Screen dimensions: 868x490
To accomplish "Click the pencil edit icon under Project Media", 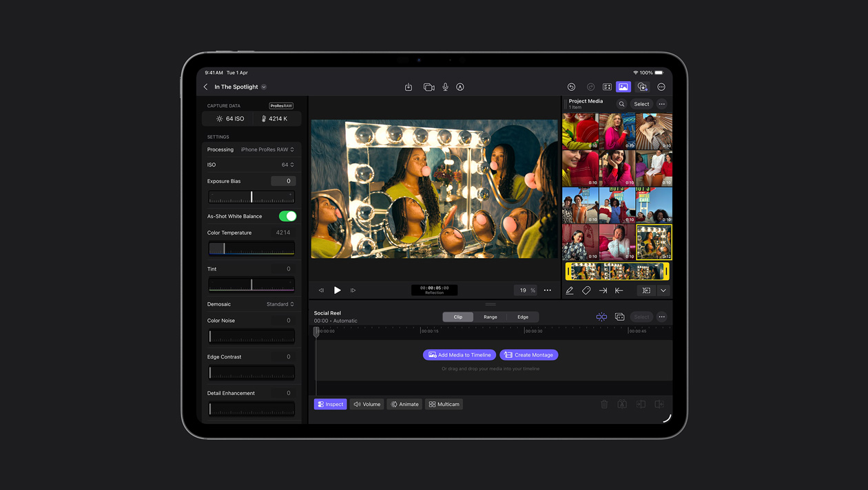I will tap(570, 290).
